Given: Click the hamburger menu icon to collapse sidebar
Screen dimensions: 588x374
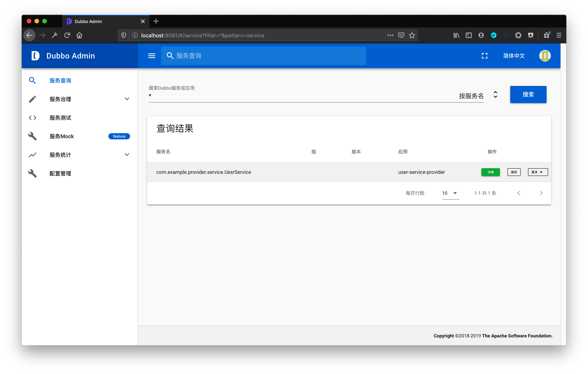Looking at the screenshot, I should (152, 56).
